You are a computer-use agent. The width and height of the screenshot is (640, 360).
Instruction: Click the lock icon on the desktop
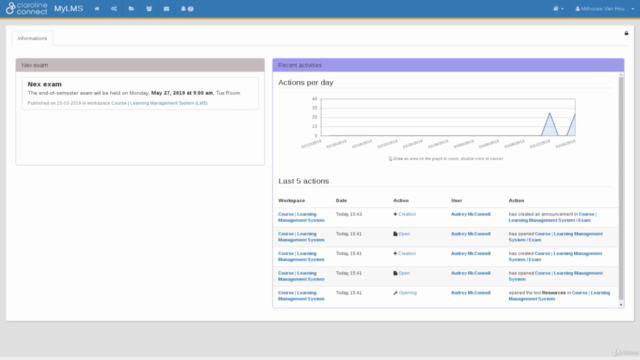[626, 33]
